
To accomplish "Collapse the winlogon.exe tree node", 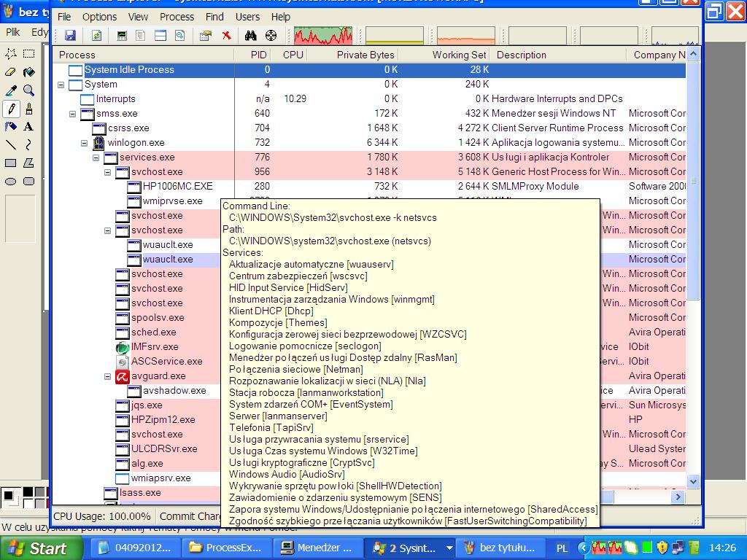I will point(85,143).
